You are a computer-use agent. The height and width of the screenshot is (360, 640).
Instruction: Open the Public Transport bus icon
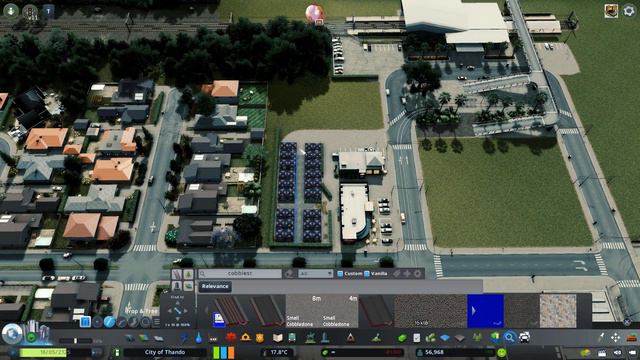(292, 338)
